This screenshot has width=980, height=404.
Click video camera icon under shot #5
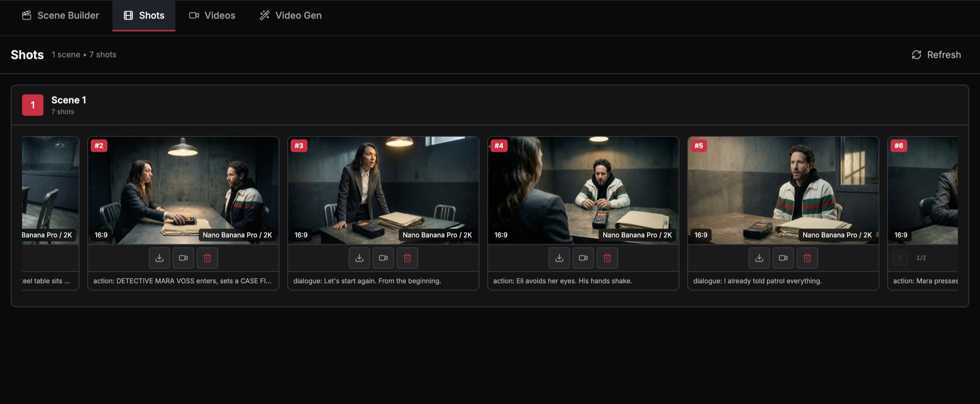tap(783, 258)
